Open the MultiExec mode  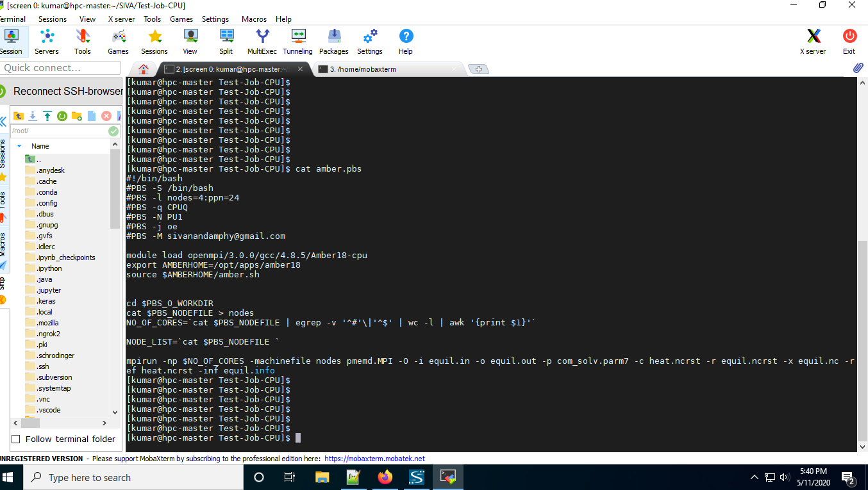coord(262,41)
